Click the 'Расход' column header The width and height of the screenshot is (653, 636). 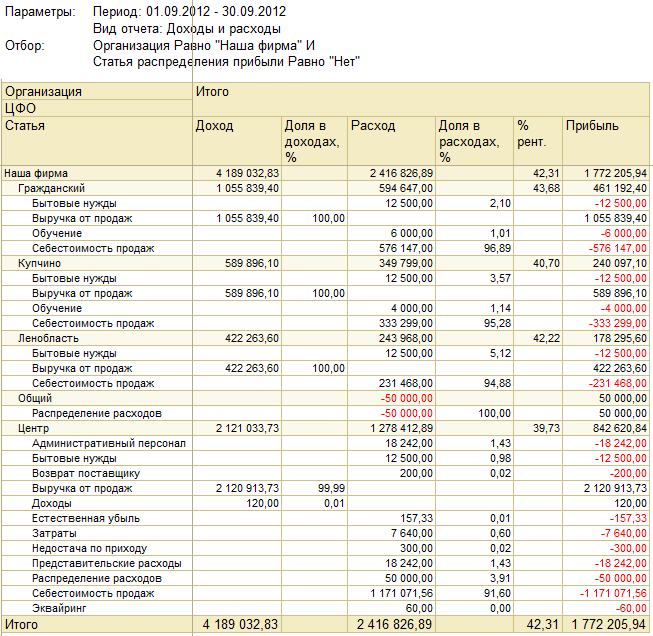click(x=391, y=141)
